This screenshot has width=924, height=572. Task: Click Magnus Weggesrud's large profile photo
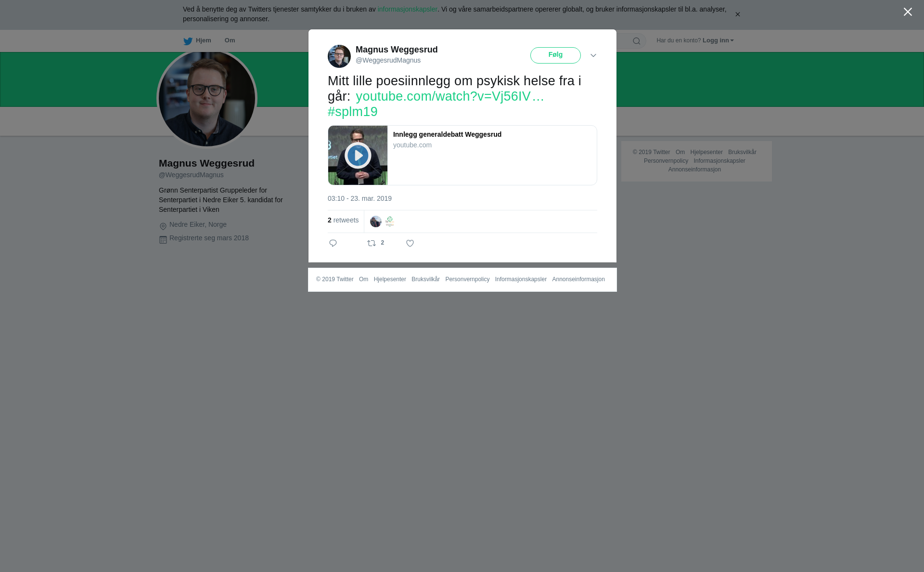[207, 99]
